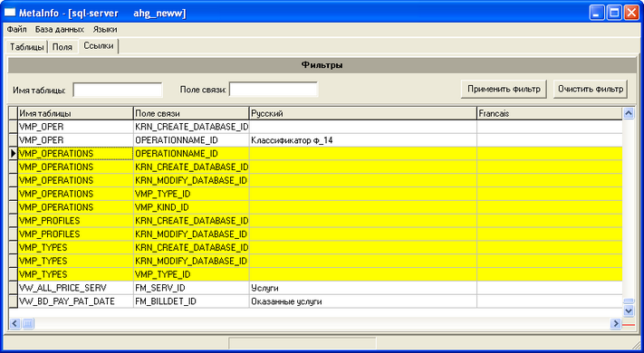Click the Применить фильтр button

pos(504,89)
